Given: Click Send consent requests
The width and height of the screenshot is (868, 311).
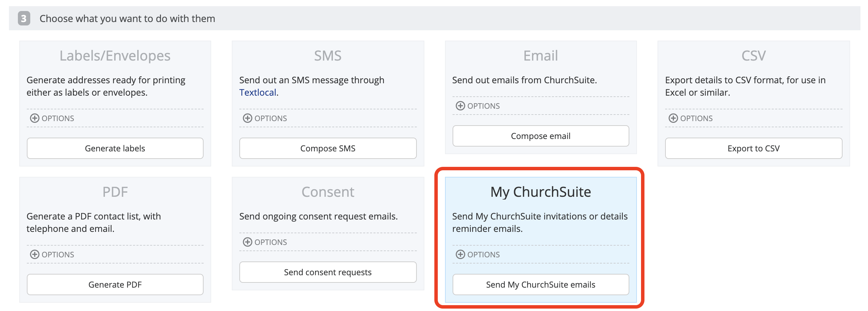Looking at the screenshot, I should pos(328,272).
